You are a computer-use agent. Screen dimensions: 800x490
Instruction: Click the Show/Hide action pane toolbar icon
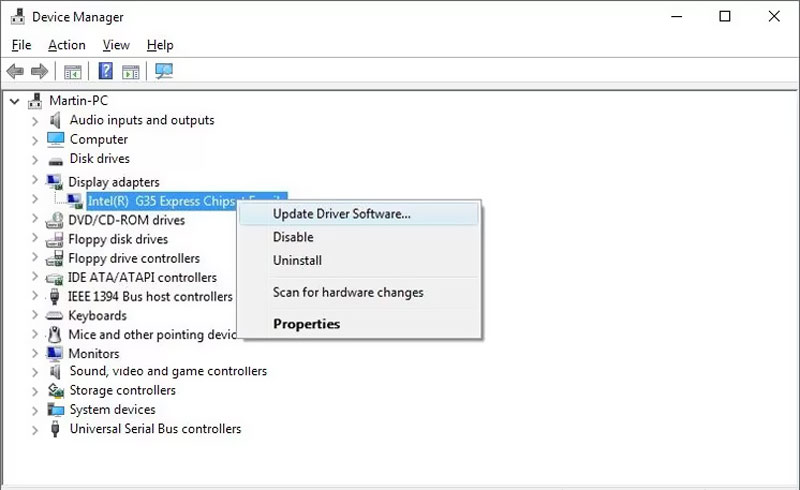[131, 72]
